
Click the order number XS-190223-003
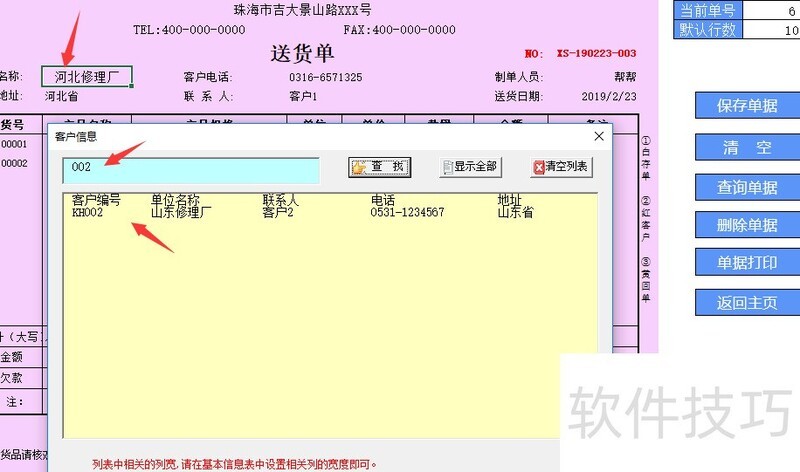coord(596,53)
